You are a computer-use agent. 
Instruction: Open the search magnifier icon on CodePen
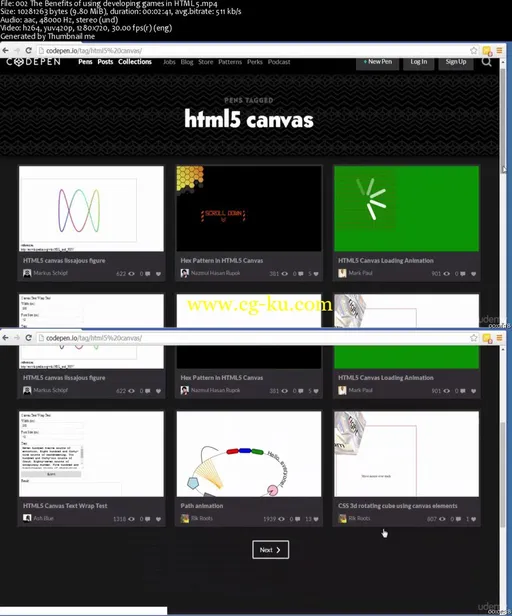[486, 62]
